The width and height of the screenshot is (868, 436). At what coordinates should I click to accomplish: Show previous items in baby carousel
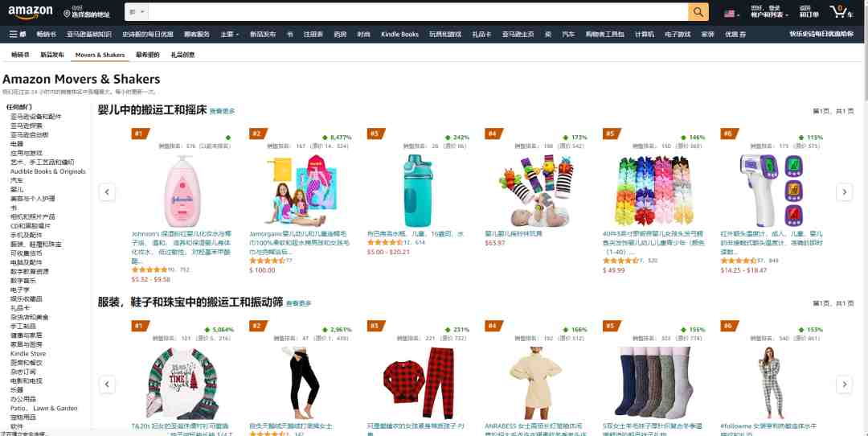click(107, 192)
